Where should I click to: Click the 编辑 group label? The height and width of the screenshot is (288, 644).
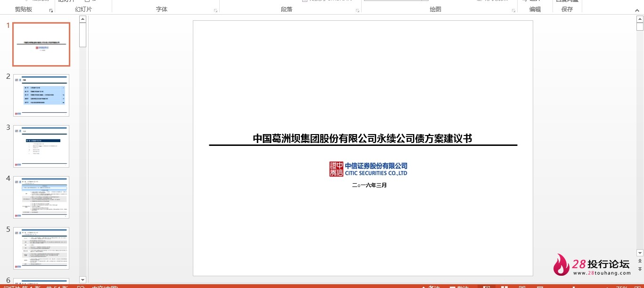pos(535,9)
